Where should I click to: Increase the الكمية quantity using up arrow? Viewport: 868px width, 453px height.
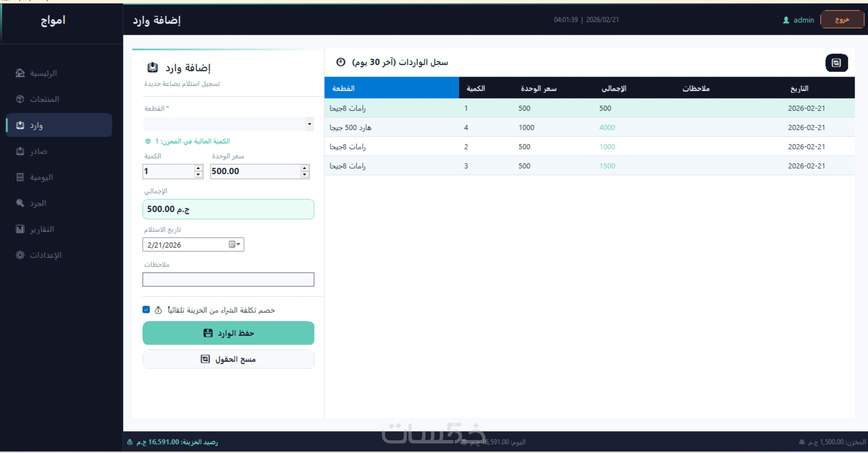[x=198, y=168]
